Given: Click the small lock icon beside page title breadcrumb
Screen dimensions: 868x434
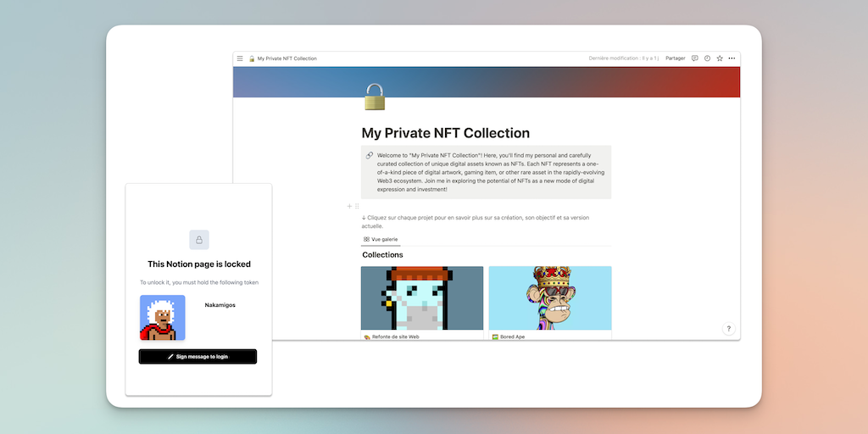Looking at the screenshot, I should (252, 58).
